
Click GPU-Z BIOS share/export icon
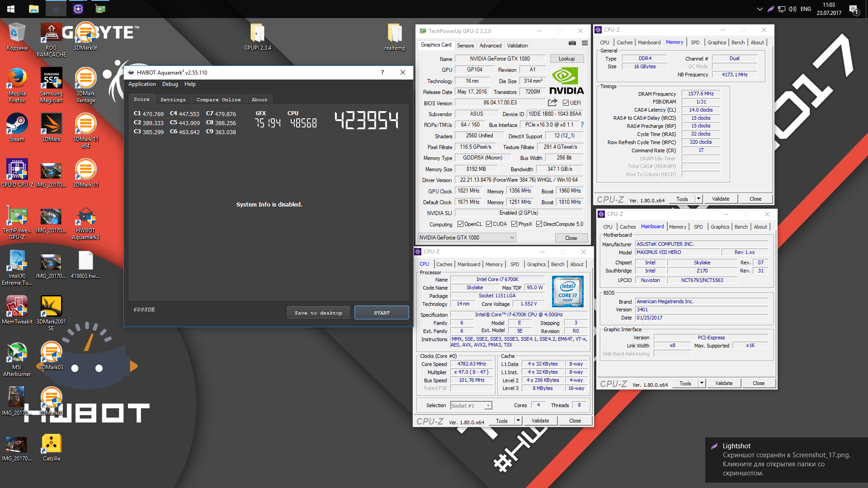pyautogui.click(x=552, y=103)
